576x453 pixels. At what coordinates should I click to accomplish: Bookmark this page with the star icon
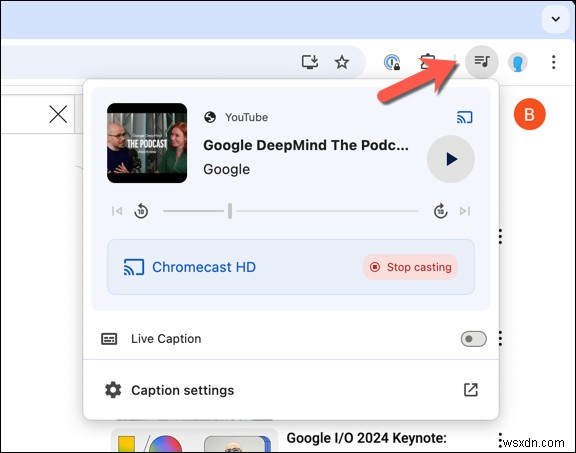click(342, 62)
